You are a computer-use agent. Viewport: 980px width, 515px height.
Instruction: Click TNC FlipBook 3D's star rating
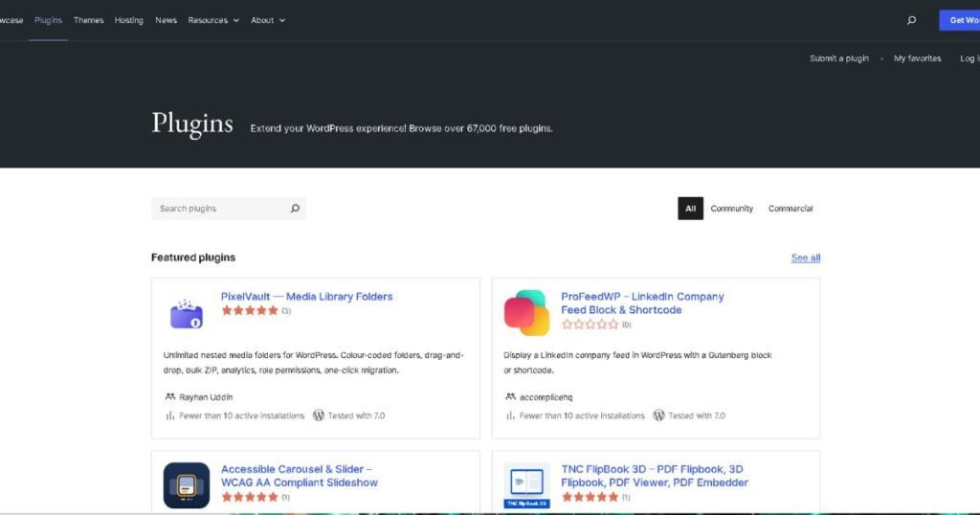590,497
